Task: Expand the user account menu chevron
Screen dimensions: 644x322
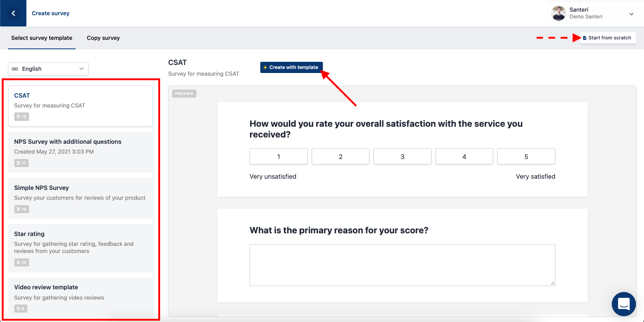Action: point(631,14)
